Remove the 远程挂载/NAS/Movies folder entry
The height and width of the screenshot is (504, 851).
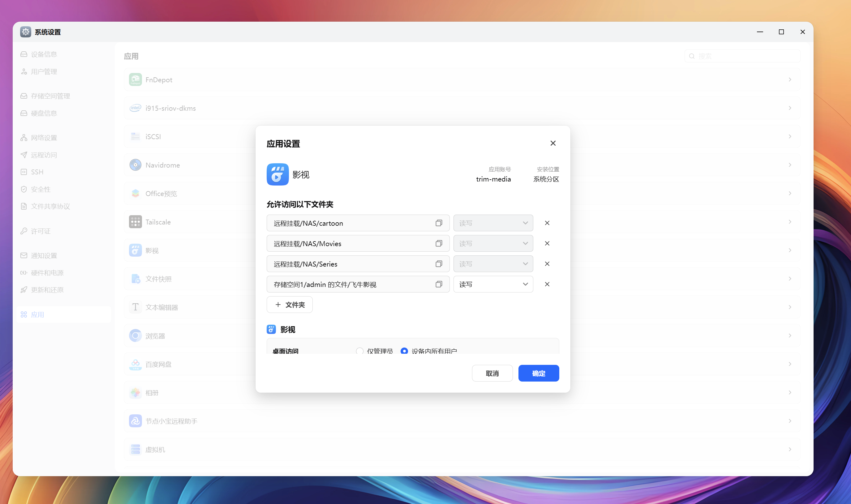[x=547, y=244]
